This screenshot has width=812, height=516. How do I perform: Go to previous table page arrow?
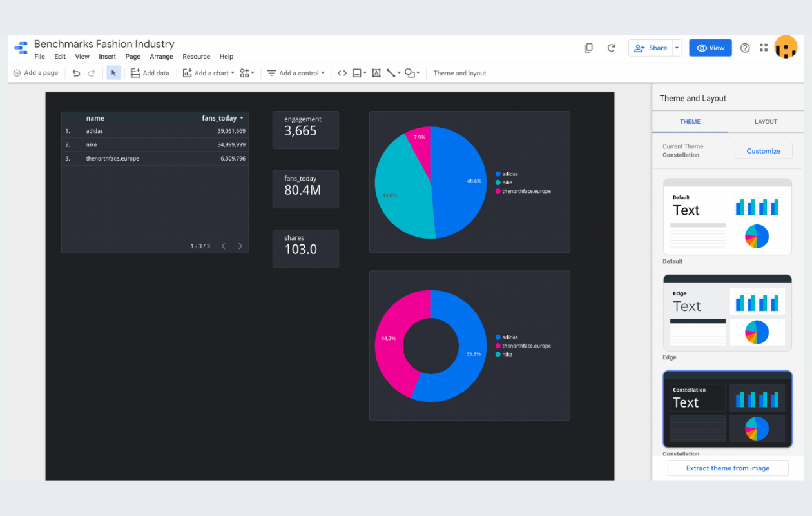point(224,246)
